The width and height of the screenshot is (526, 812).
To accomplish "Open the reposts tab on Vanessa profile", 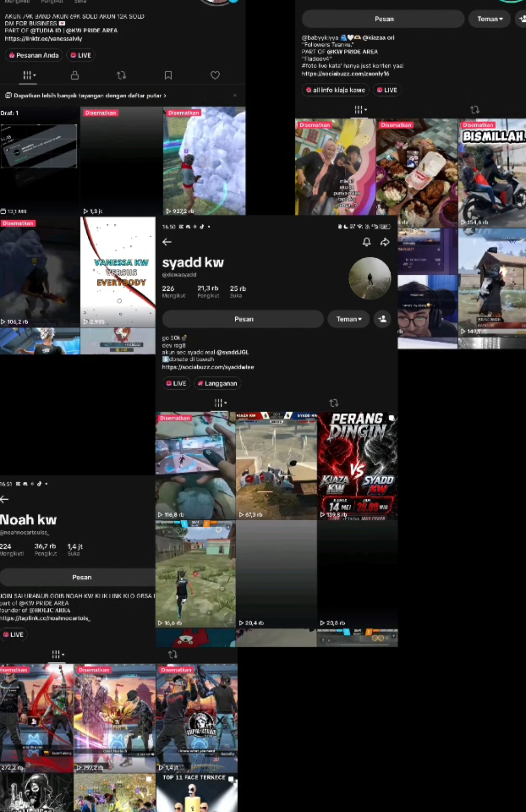I will 121,76.
